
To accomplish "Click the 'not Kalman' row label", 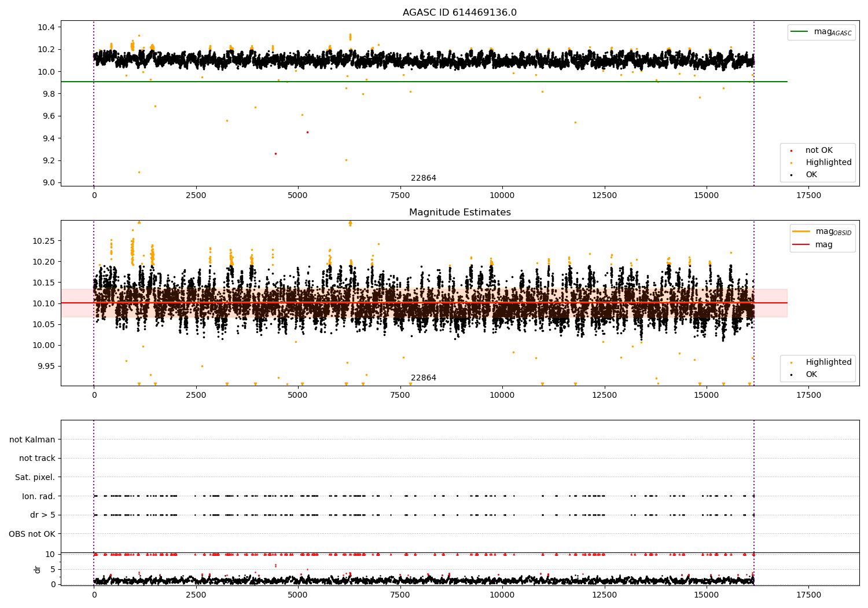I will point(32,439).
